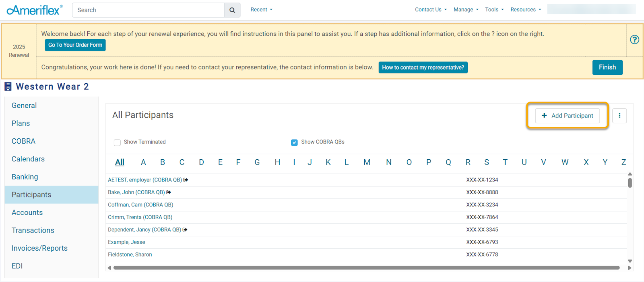Open participant Example, Jesse

[126, 242]
